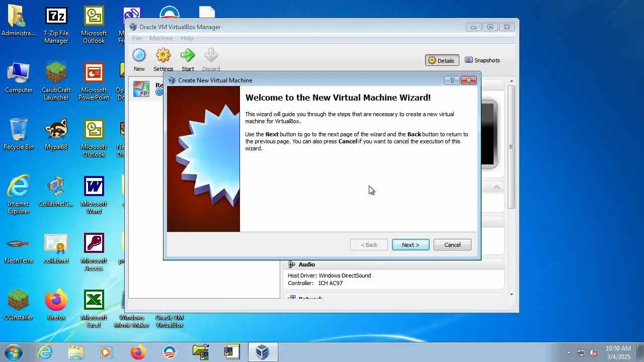Select the Microsoft Excel desktop icon
The width and height of the screenshot is (644, 362).
tap(94, 309)
